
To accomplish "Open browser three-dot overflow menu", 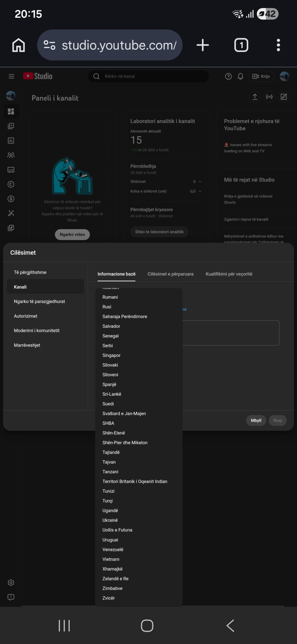I will click(x=278, y=45).
